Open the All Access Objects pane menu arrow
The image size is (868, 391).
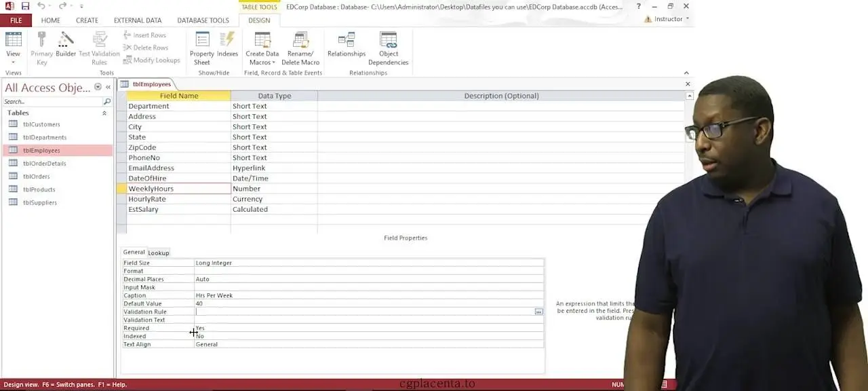click(x=98, y=87)
